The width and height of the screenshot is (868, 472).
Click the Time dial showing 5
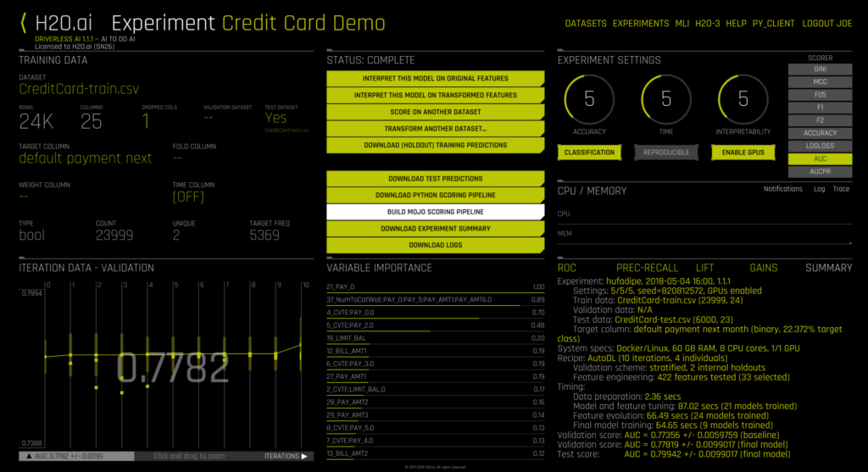pyautogui.click(x=666, y=99)
